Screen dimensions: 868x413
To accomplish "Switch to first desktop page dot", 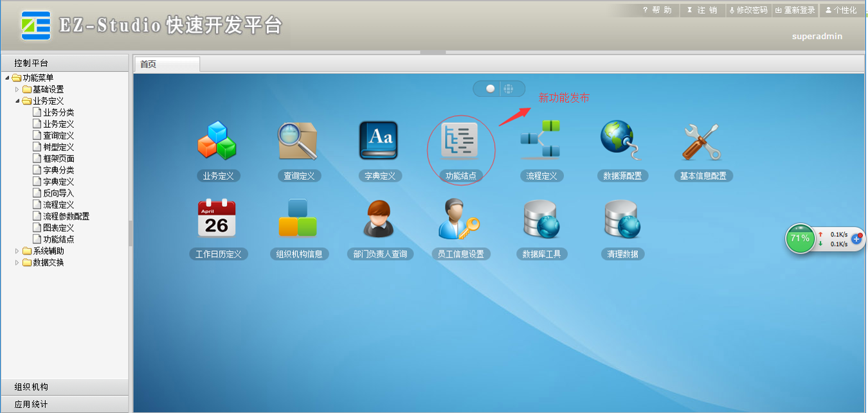I will click(490, 89).
